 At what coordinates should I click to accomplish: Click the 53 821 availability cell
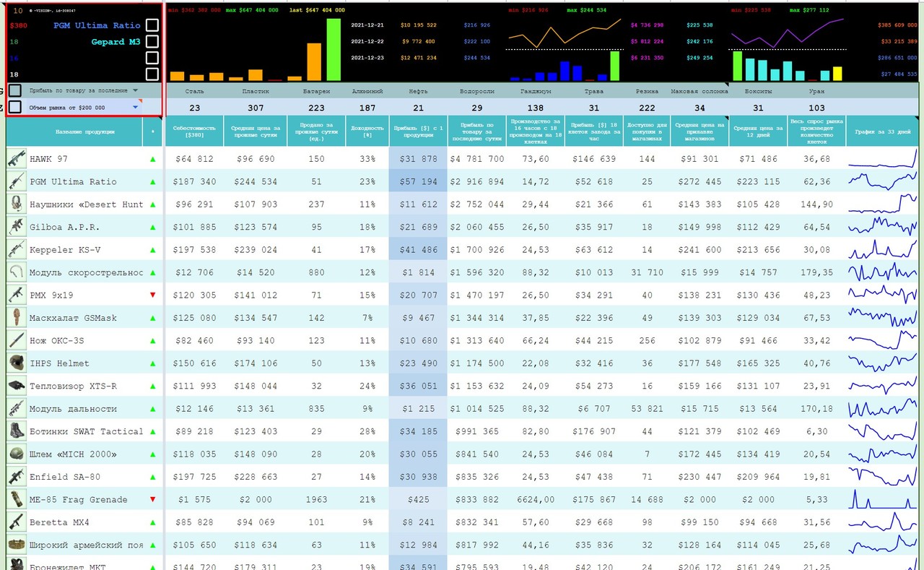647,409
